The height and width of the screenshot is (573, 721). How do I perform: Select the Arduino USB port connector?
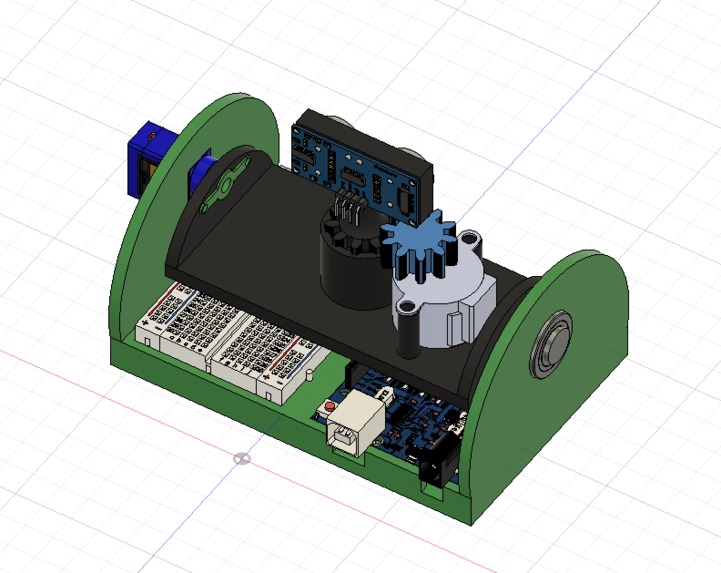point(355,423)
